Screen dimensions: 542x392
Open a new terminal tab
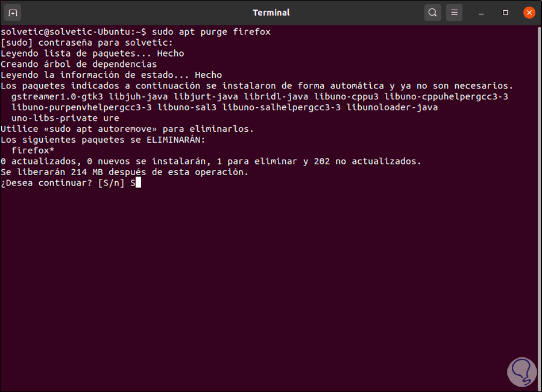13,13
